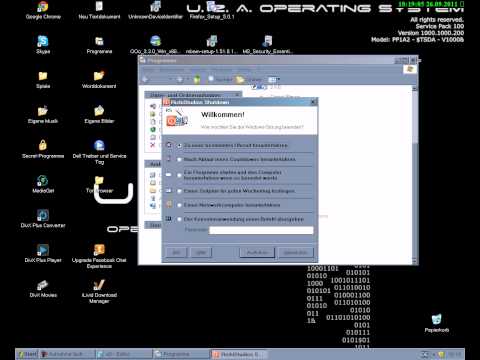480x360 pixels.
Task: Open the Neu Textdokument file icon
Action: coord(99,7)
